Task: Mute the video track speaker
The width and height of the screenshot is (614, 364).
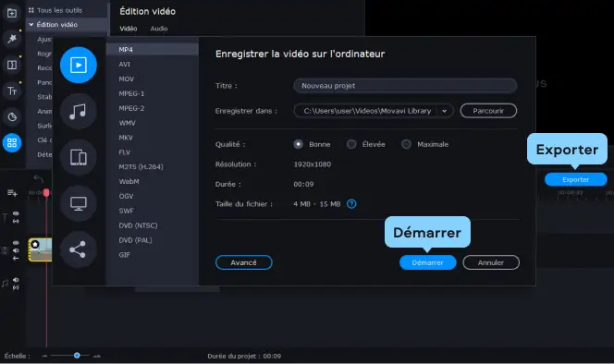Action: click(x=16, y=250)
